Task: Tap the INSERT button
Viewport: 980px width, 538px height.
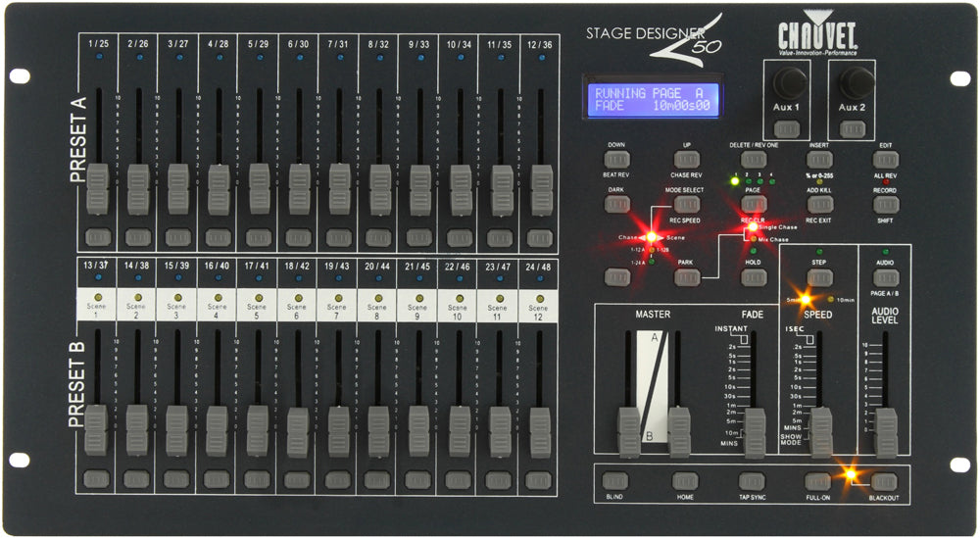Action: (819, 160)
